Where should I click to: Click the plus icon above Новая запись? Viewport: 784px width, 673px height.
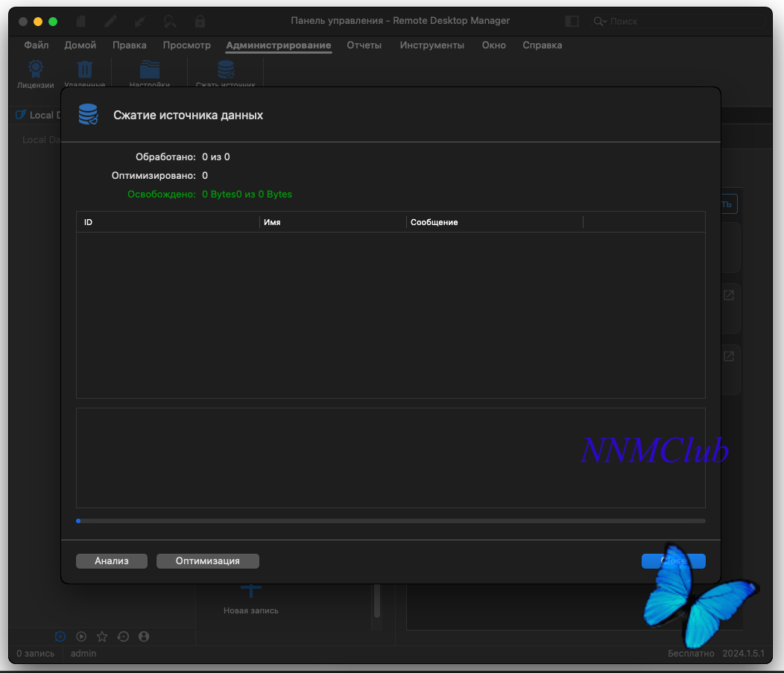(251, 590)
